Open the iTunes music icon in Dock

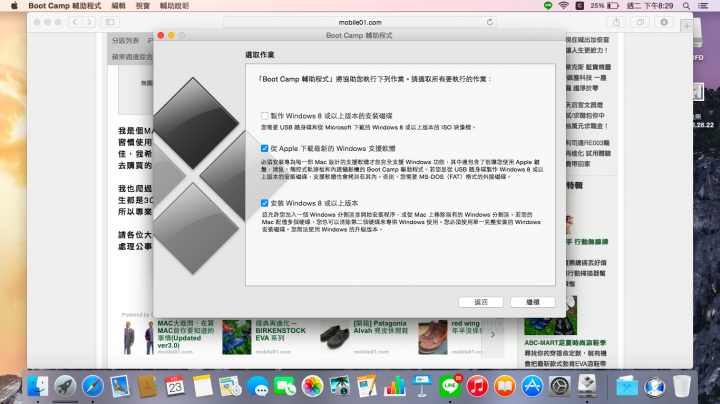tap(477, 386)
